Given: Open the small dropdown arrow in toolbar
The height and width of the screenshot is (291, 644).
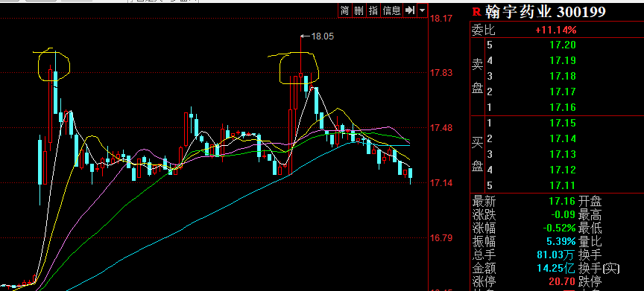Looking at the screenshot, I should point(422,10).
